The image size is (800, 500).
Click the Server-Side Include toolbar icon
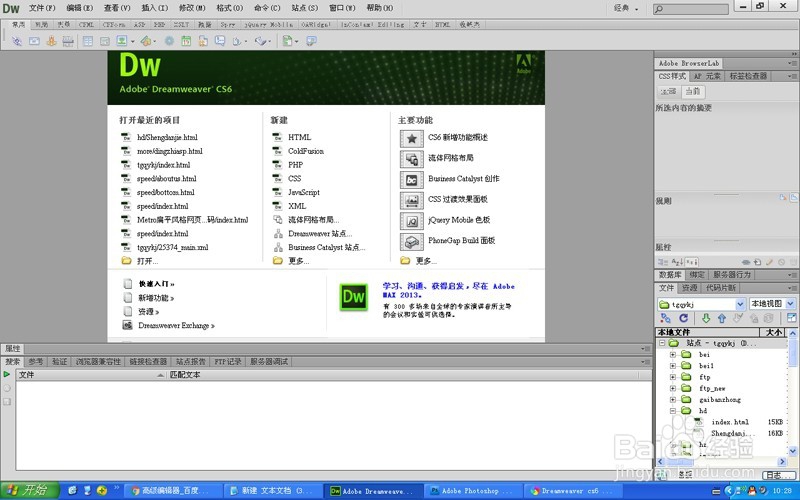point(203,41)
